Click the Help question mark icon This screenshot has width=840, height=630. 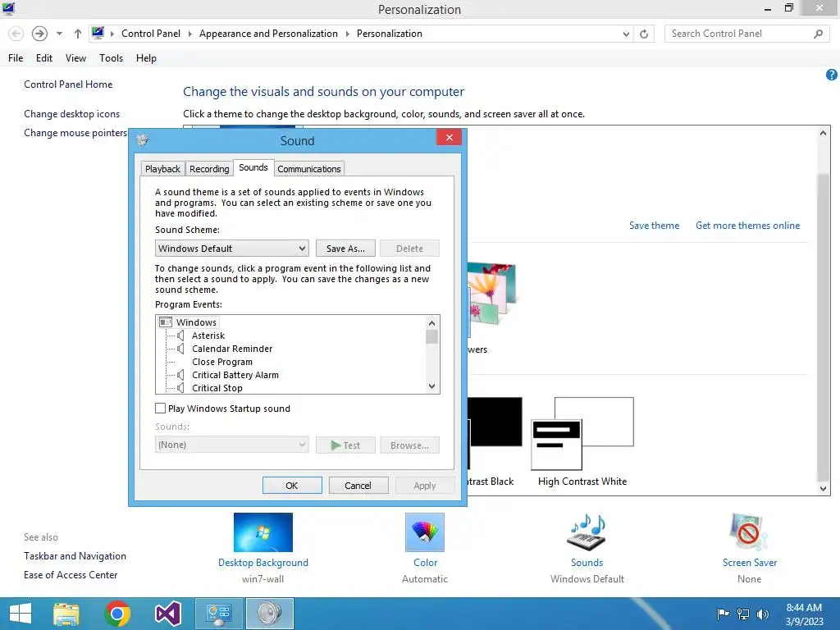pos(831,75)
